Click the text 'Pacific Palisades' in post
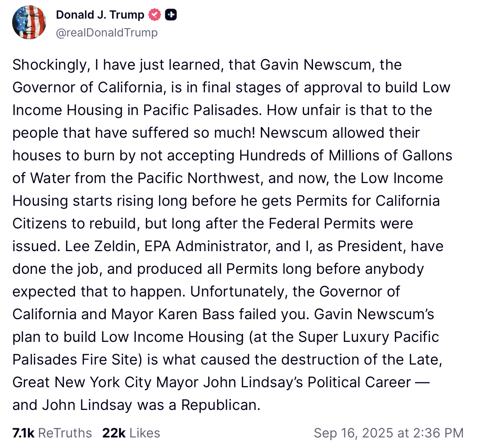Screen dimensions: 477x448 [x=200, y=110]
